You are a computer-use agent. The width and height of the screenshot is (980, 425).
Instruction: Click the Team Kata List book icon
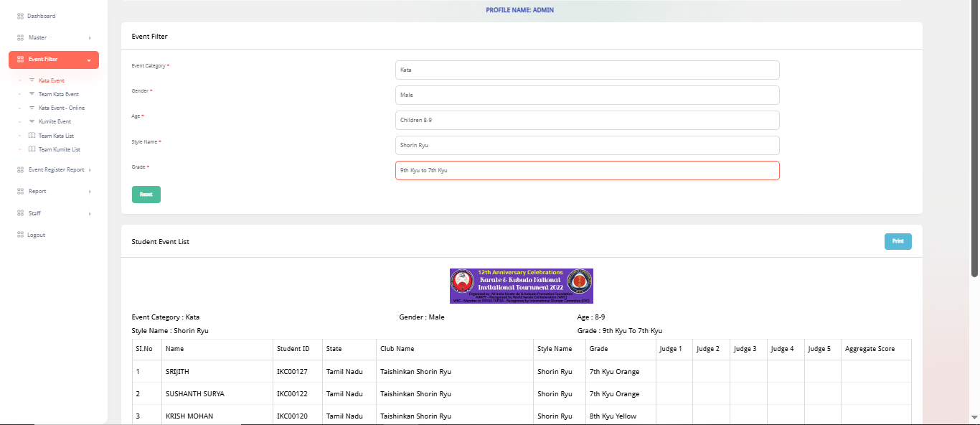(x=32, y=136)
